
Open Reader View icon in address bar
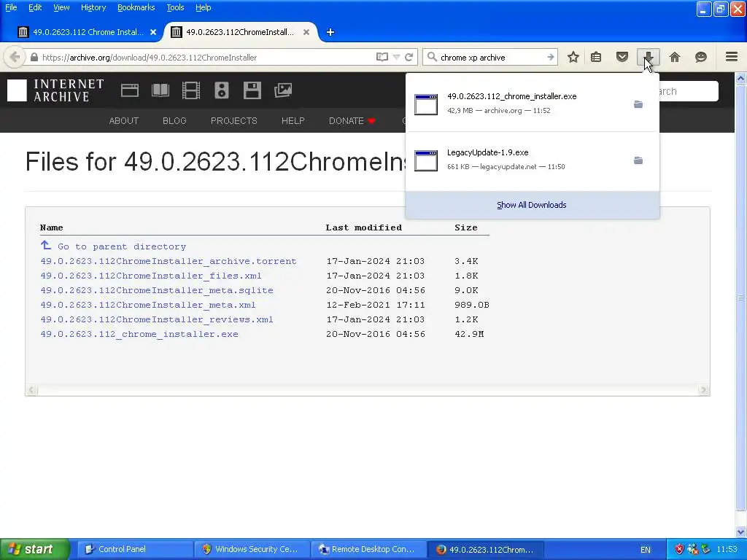(382, 57)
